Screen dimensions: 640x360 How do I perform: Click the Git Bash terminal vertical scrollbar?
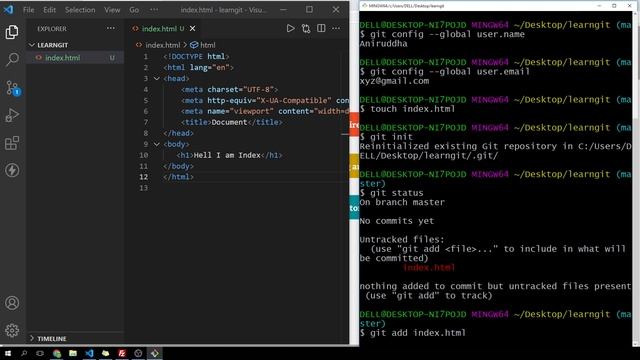pos(636,179)
